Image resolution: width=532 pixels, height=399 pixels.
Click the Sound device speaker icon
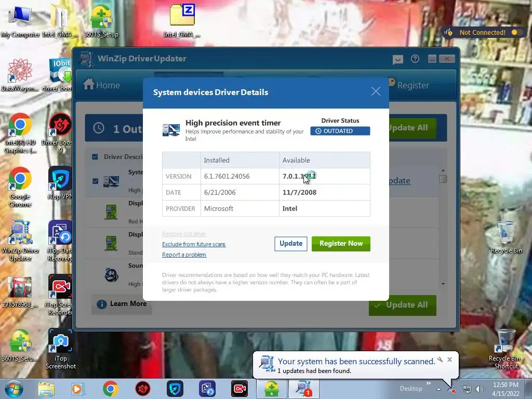[111, 274]
